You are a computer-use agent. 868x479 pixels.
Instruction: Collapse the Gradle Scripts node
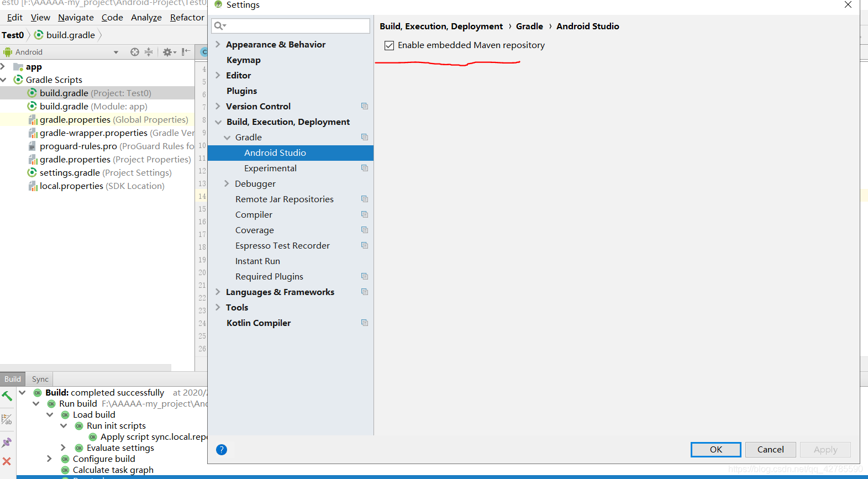[x=3, y=80]
